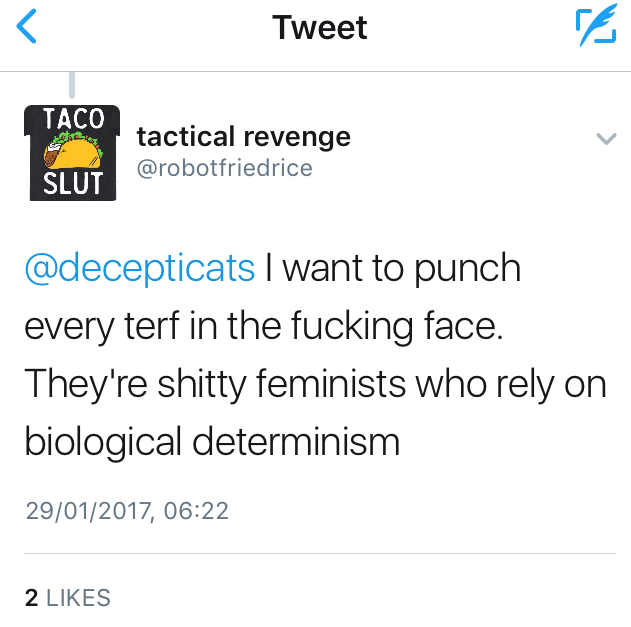Click the 29/01/2017, 06:22 timestamp
631x627 pixels.
coord(127,511)
